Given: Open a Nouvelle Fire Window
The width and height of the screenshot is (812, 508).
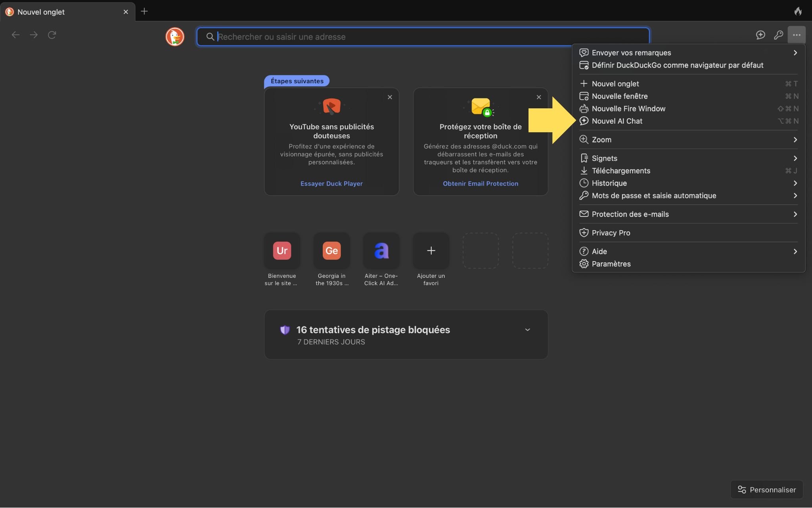Looking at the screenshot, I should [x=688, y=109].
